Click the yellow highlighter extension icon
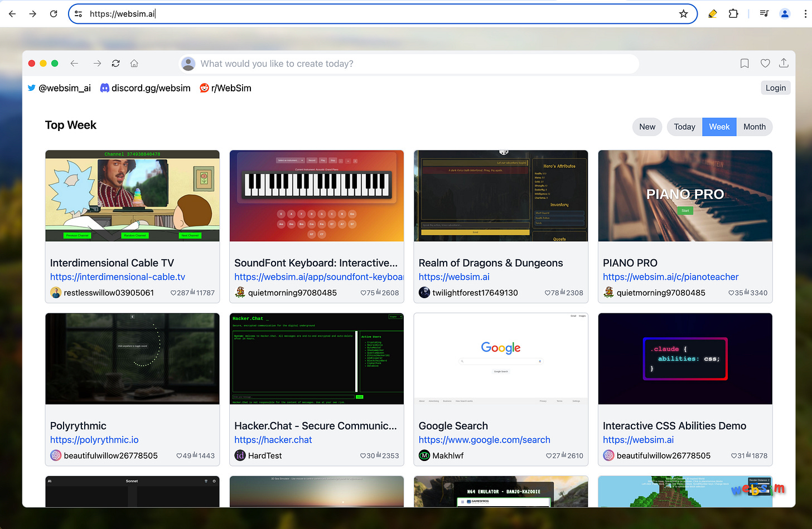This screenshot has width=812, height=529. pos(712,14)
